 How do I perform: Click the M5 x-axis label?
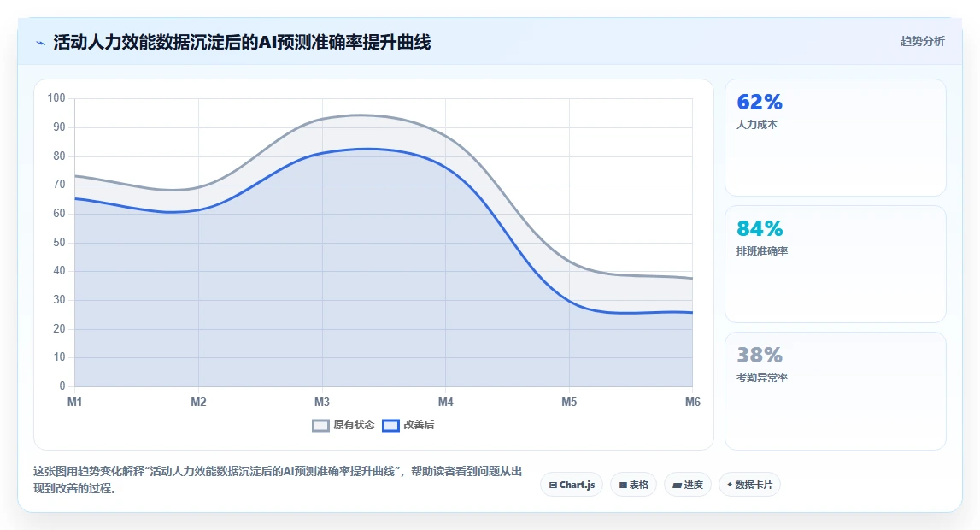coord(569,402)
